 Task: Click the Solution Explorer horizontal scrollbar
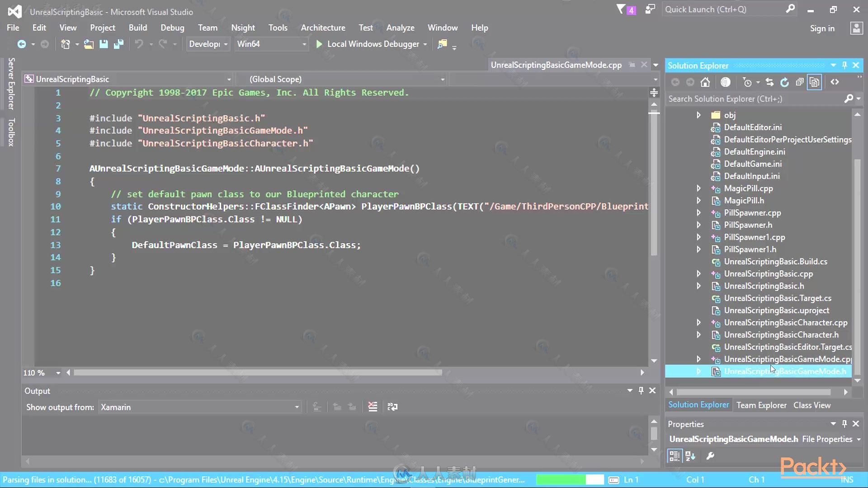coord(753,392)
